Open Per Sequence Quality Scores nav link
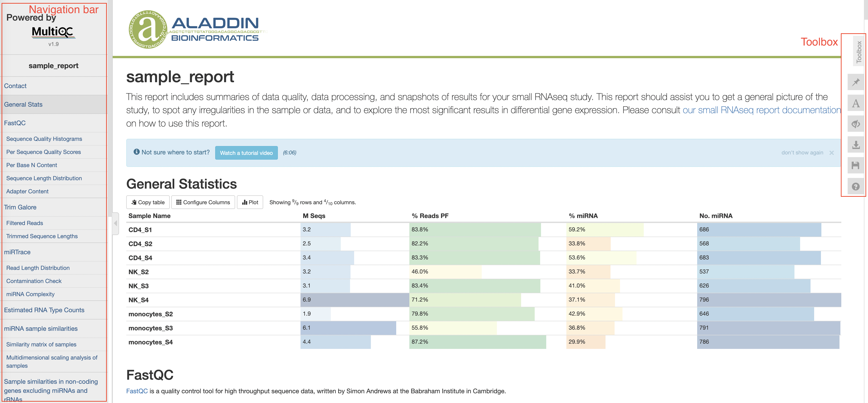868x403 pixels. 43,152
